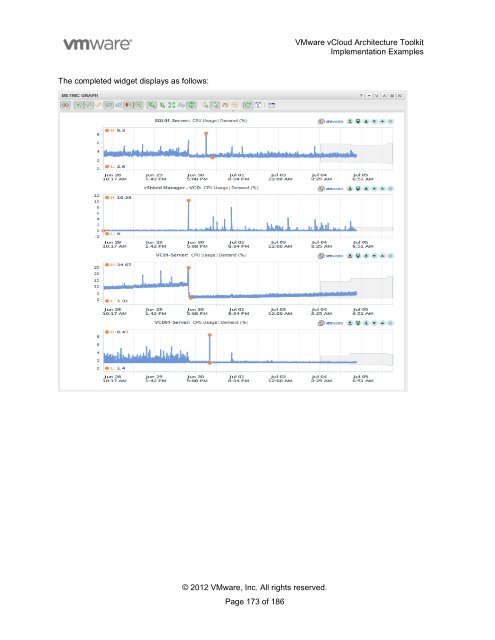Click the 'L: 1.4' label on VCD01-Server chart
Screen dimensions: 495x640
tap(115, 368)
